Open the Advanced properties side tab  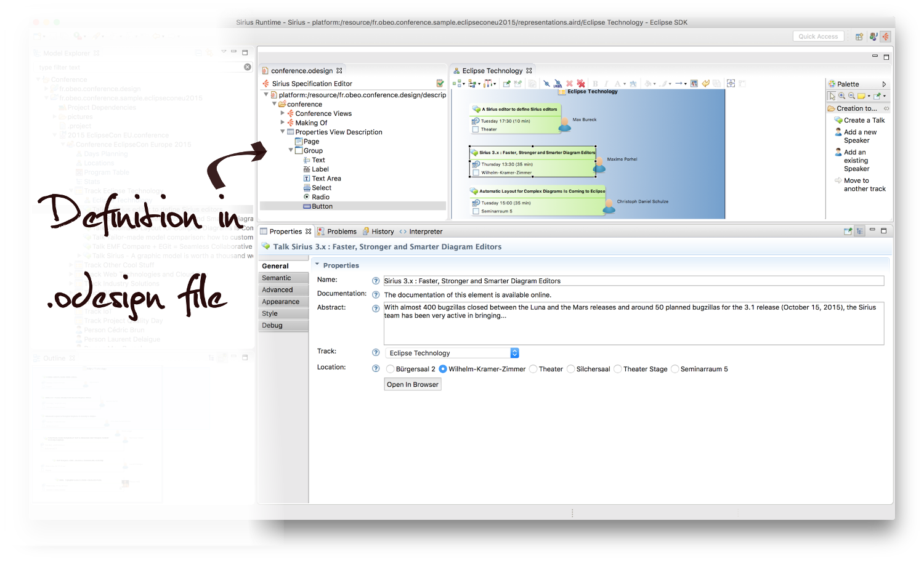click(283, 290)
